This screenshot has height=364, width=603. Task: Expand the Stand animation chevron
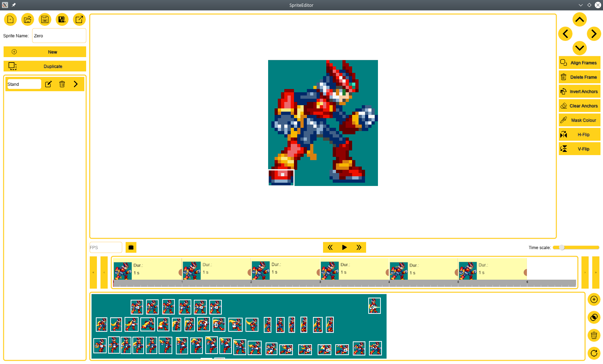[x=76, y=84]
